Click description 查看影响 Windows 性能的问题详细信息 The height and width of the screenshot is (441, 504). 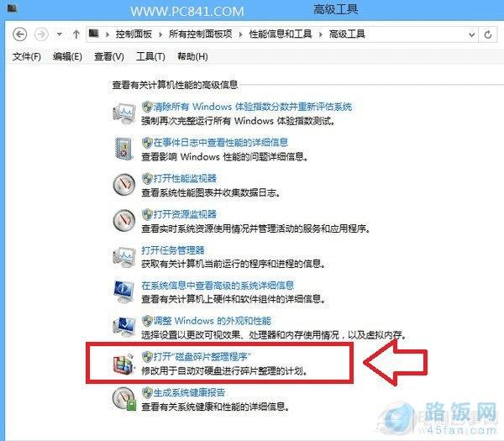pyautogui.click(x=224, y=157)
